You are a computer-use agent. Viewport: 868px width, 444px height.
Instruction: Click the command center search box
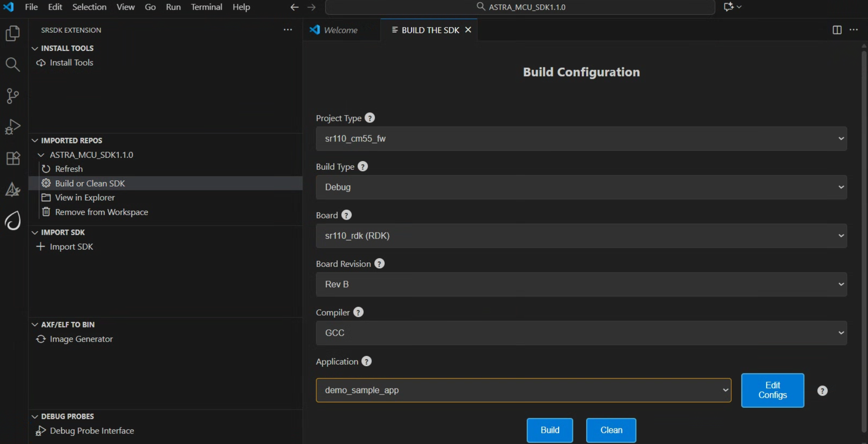[x=520, y=7]
